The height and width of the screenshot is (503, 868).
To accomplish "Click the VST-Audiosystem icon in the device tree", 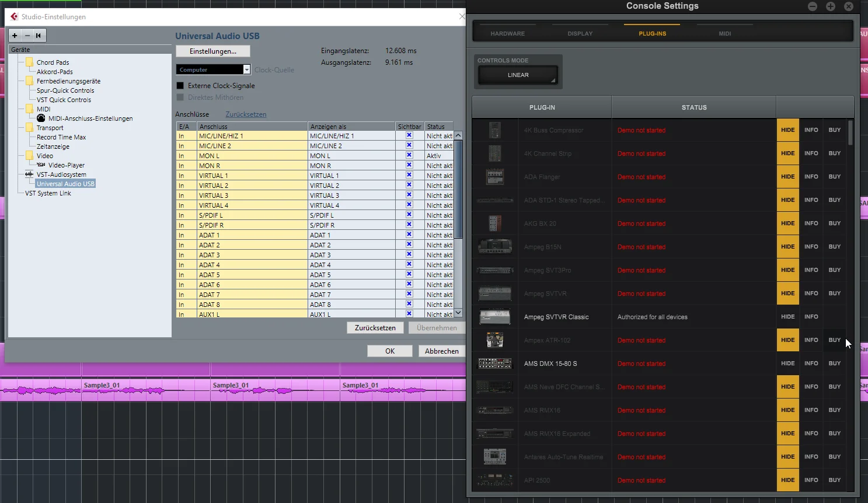I will (29, 174).
